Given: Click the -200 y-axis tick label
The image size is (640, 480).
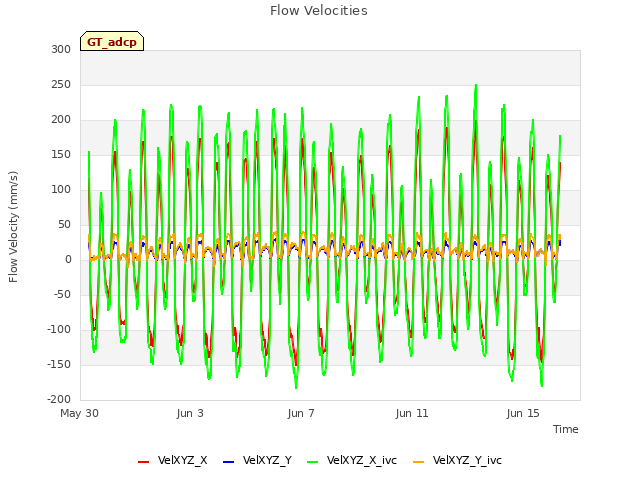Looking at the screenshot, I should [59, 400].
